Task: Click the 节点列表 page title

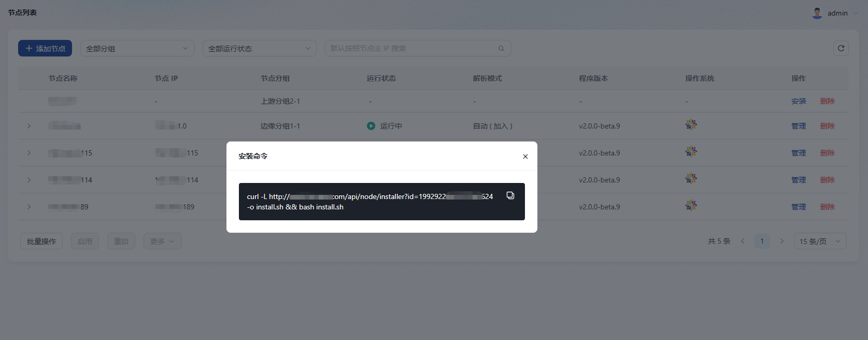Action: tap(22, 12)
